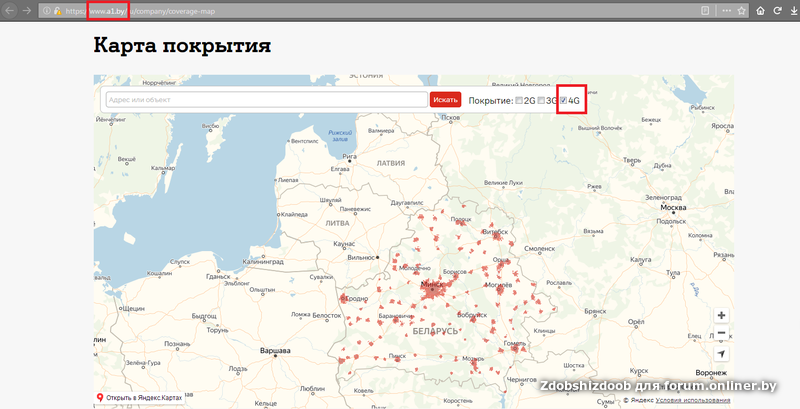Click the red Искать button
The width and height of the screenshot is (800, 409).
pyautogui.click(x=445, y=99)
